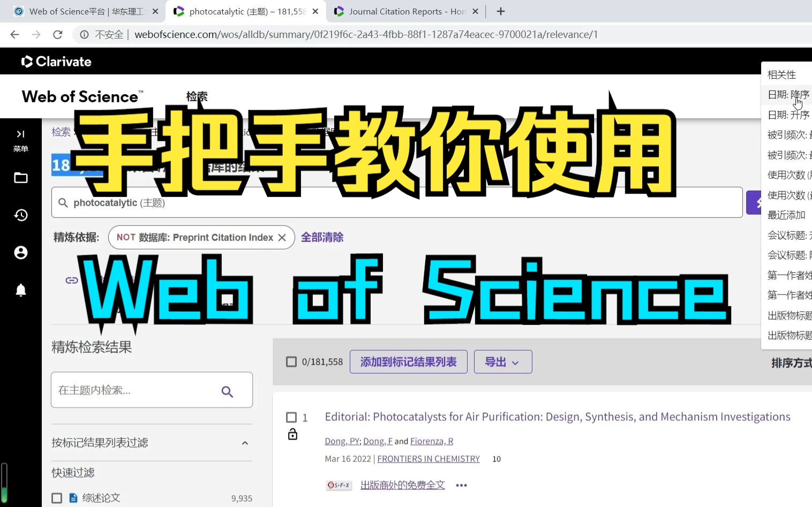Open the marked list folder icon

pyautogui.click(x=21, y=178)
